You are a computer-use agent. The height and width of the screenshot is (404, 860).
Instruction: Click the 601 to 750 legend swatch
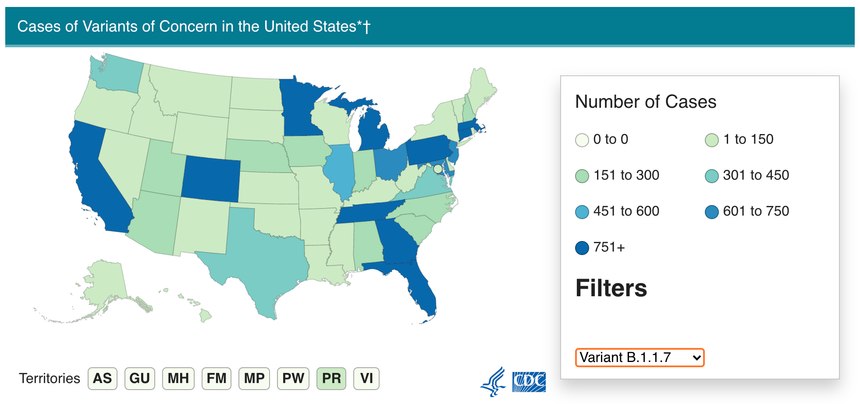pyautogui.click(x=710, y=212)
